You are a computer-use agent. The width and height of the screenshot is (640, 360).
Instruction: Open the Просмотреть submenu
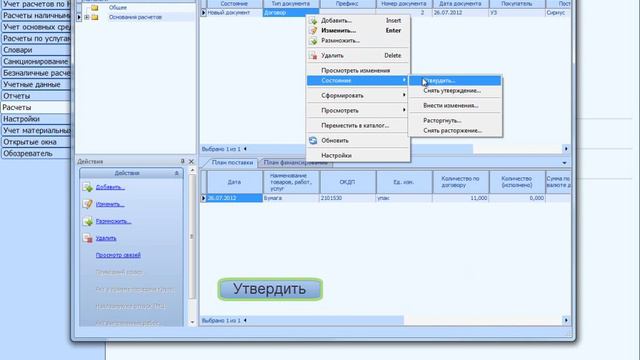point(358,110)
